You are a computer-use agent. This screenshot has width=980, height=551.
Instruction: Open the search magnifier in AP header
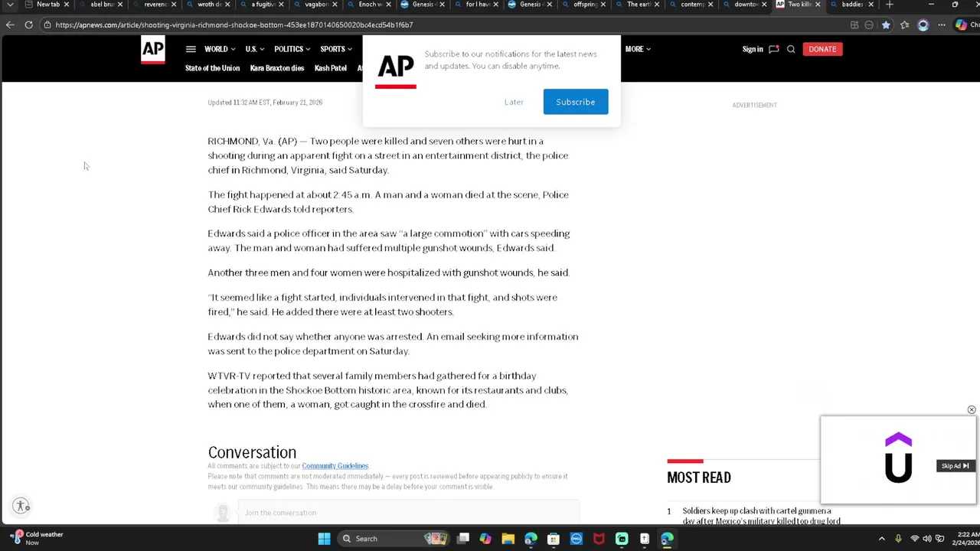(x=791, y=49)
